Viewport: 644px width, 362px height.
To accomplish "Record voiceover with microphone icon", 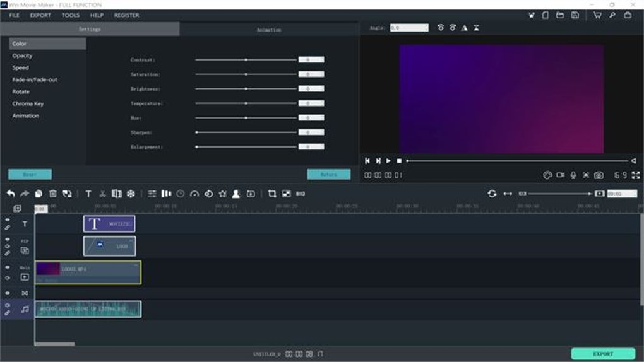I will (573, 175).
